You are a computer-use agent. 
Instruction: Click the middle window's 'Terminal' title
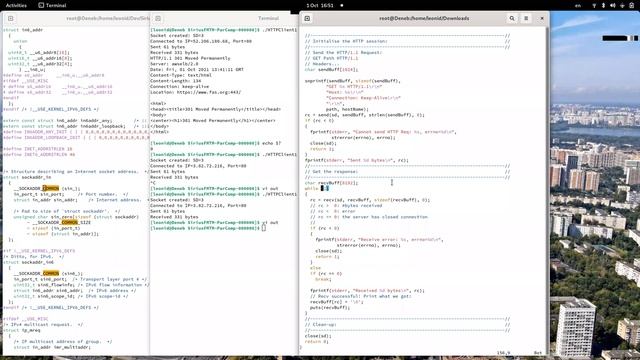[x=268, y=18]
